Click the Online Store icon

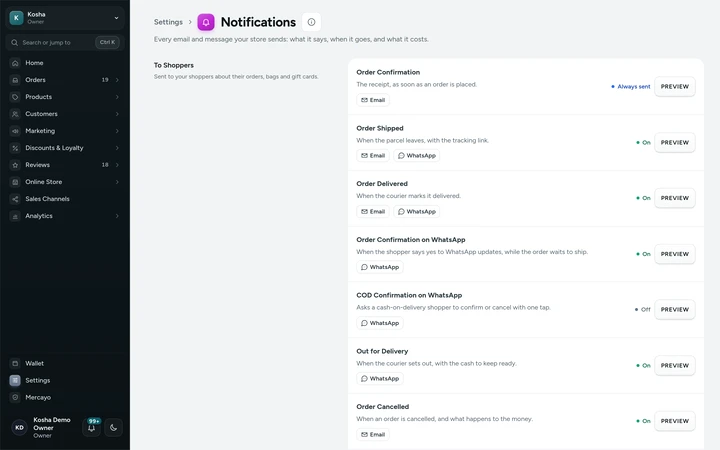[15, 182]
